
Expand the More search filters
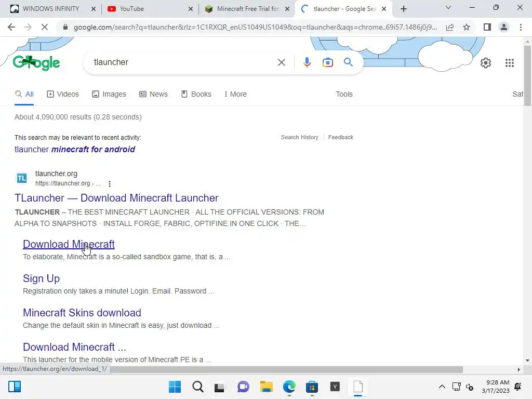235,94
